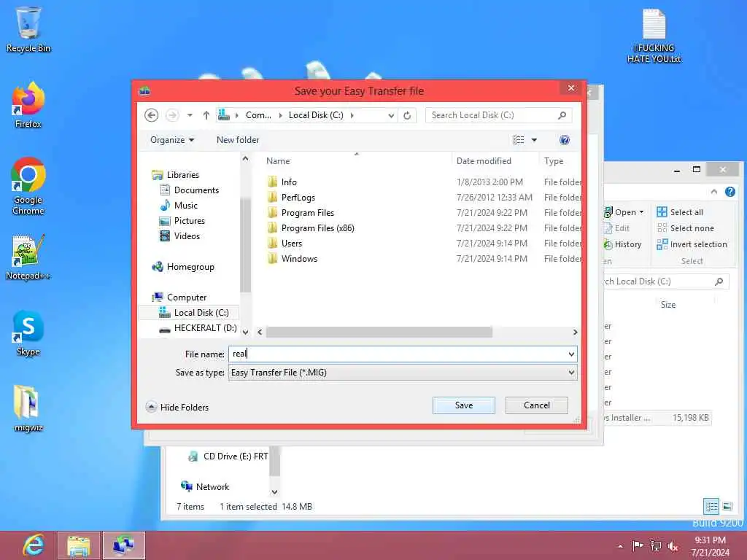This screenshot has width=747, height=560.
Task: Go forward in the save dialog
Action: 172,115
